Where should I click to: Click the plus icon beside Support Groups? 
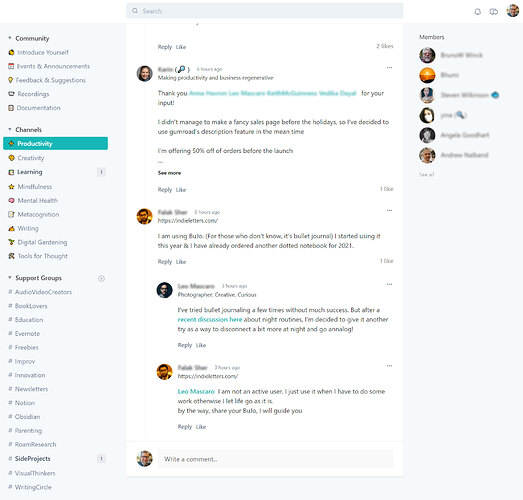101,278
